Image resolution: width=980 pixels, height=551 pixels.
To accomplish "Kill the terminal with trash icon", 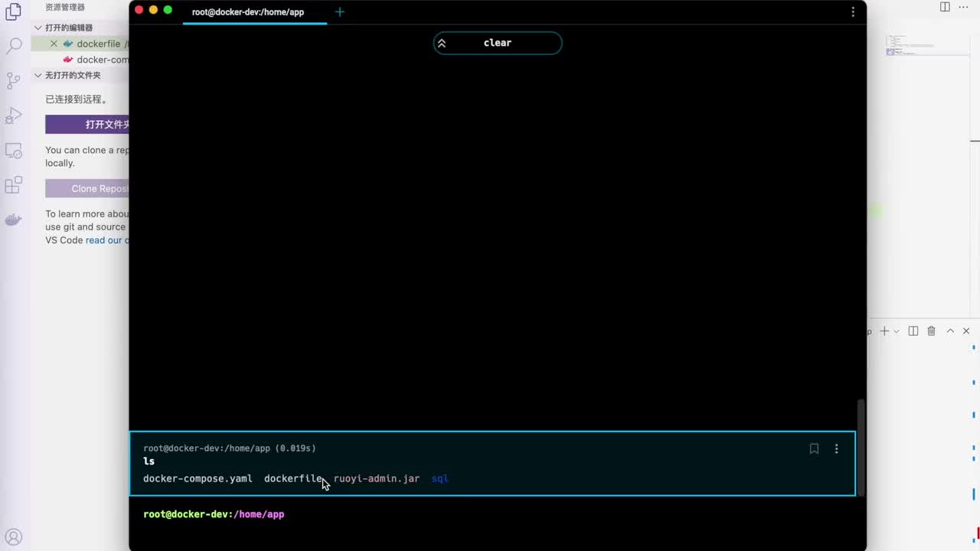I will pos(932,331).
